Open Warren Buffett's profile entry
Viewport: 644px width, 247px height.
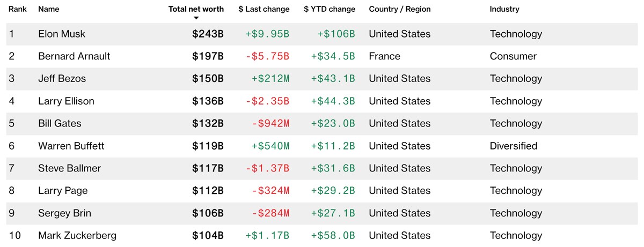(71, 146)
